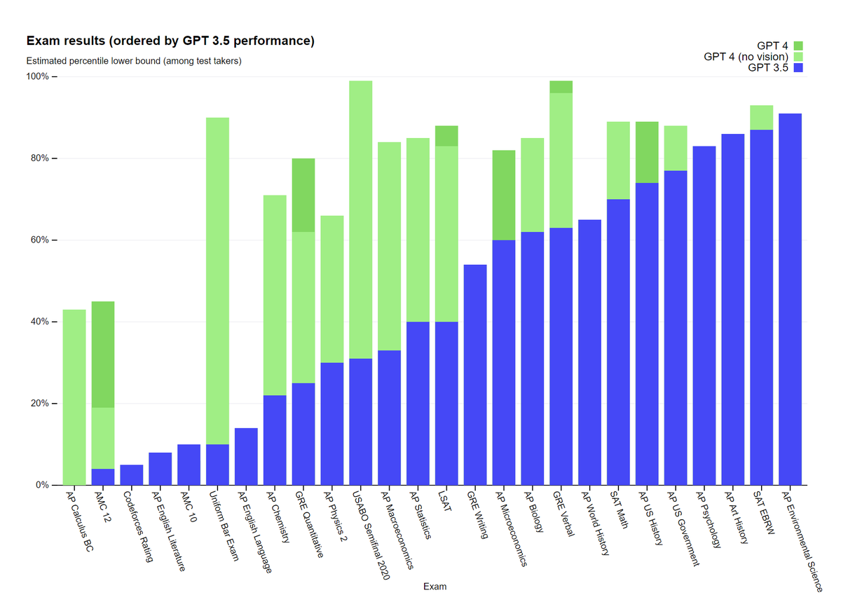Click the 20% y-axis tick label
841x616 pixels.
tap(39, 404)
